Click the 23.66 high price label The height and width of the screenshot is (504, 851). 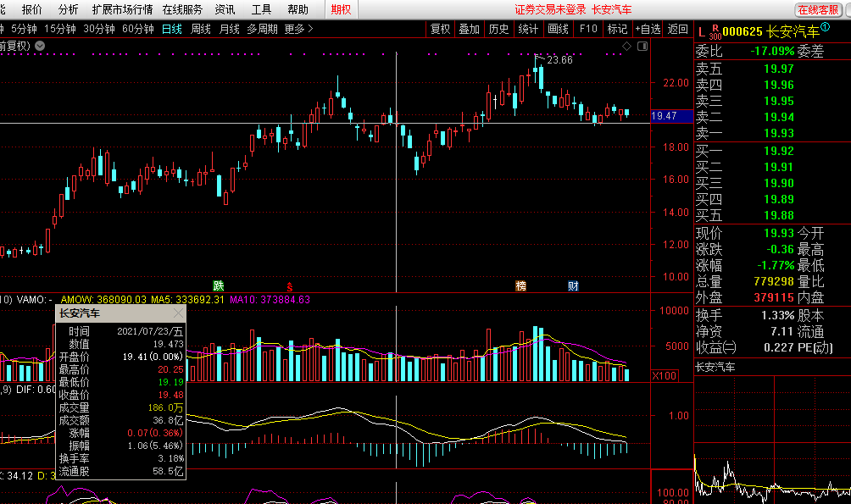(x=559, y=59)
